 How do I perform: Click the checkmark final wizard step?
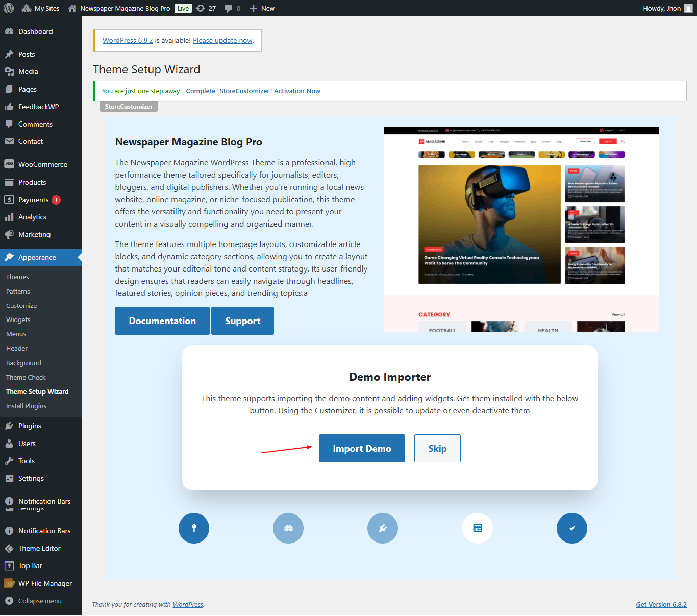pyautogui.click(x=572, y=528)
